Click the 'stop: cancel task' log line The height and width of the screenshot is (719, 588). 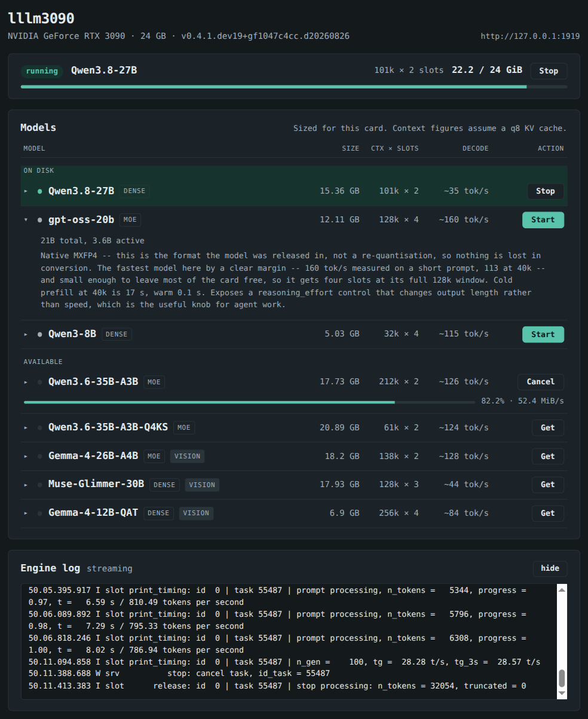pyautogui.click(x=179, y=674)
